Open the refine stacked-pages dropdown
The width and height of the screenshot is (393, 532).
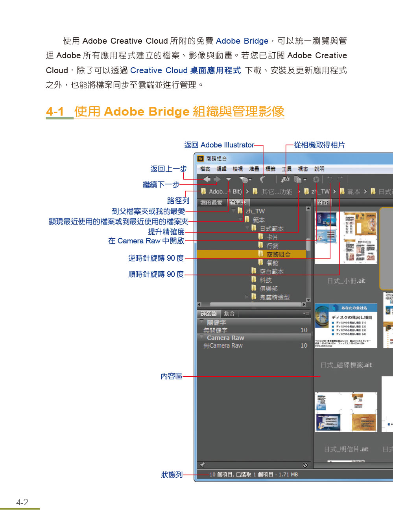[x=300, y=180]
